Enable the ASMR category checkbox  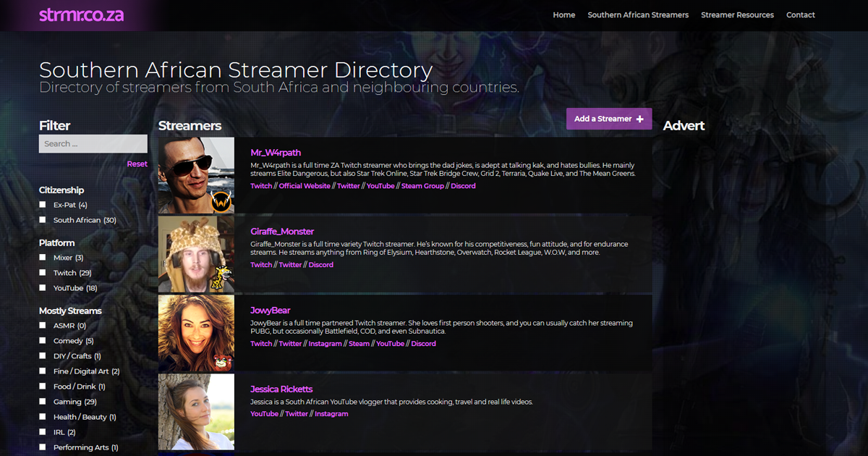(x=42, y=326)
